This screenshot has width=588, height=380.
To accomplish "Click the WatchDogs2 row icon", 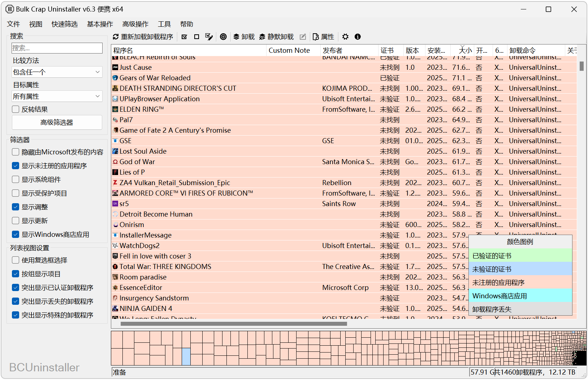I will pos(115,245).
